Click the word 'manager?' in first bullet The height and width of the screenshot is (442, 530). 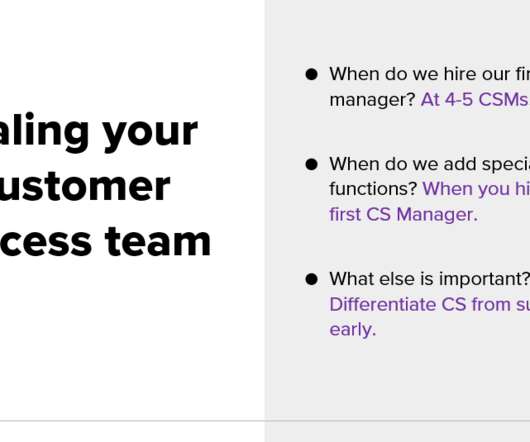(x=372, y=100)
